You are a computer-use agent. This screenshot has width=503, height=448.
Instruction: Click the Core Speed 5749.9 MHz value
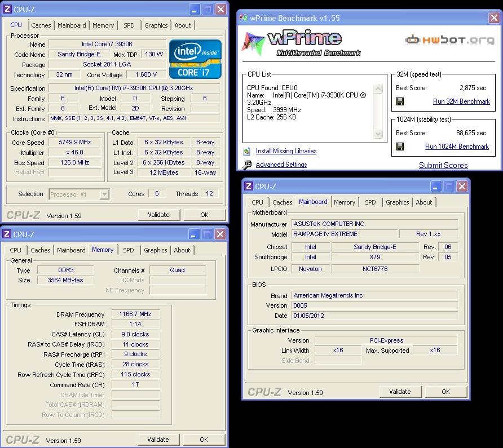click(75, 143)
